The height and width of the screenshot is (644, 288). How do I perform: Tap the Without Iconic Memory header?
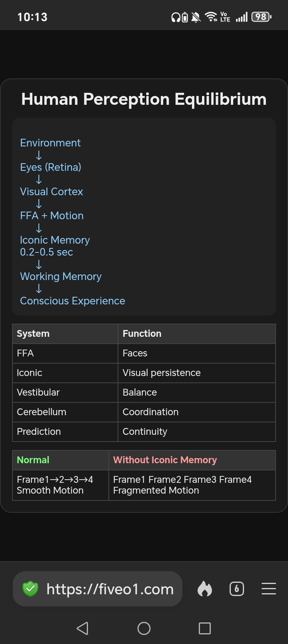click(165, 460)
